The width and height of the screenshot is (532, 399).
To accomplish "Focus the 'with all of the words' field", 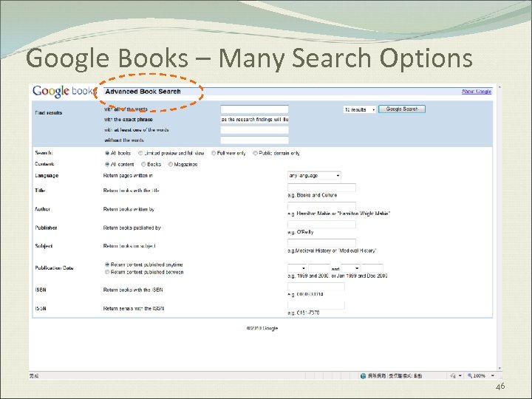I will coord(254,109).
